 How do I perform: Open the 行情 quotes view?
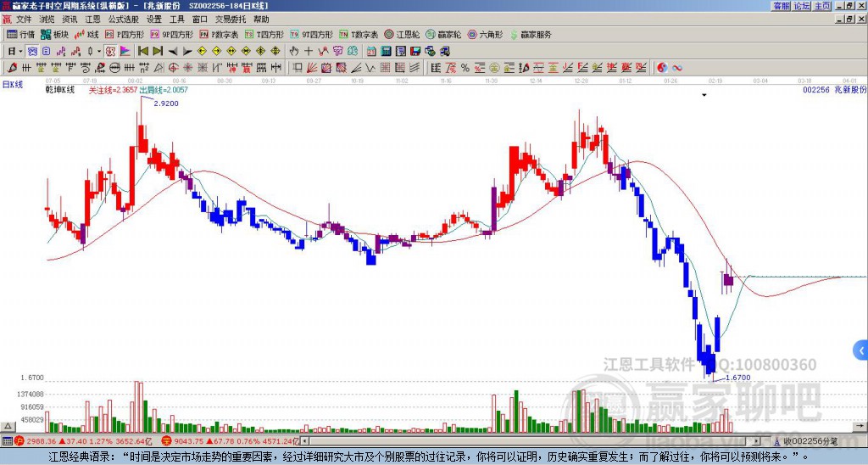tap(21, 34)
